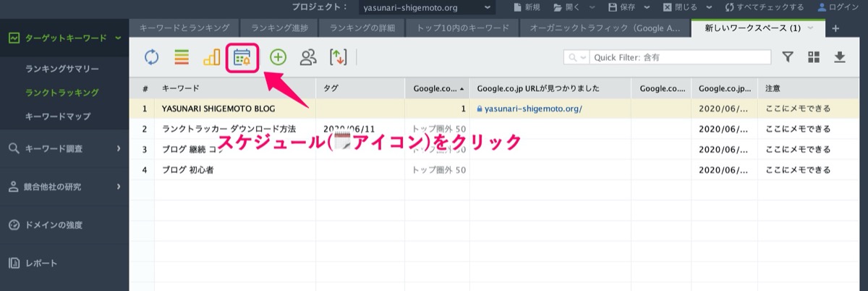Open yasunari-shigemoto.org/ URL link
Image resolution: width=868 pixels, height=291 pixels.
(534, 109)
